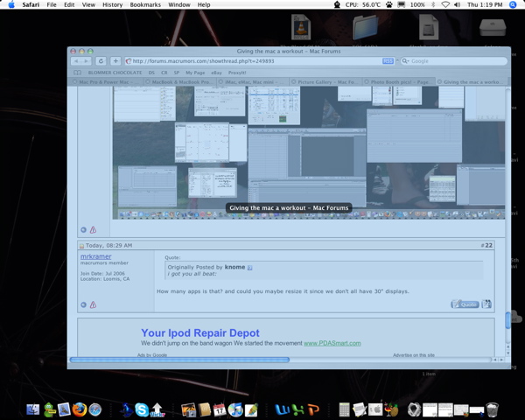Click Safari's back arrow button
525x420 pixels.
point(76,61)
